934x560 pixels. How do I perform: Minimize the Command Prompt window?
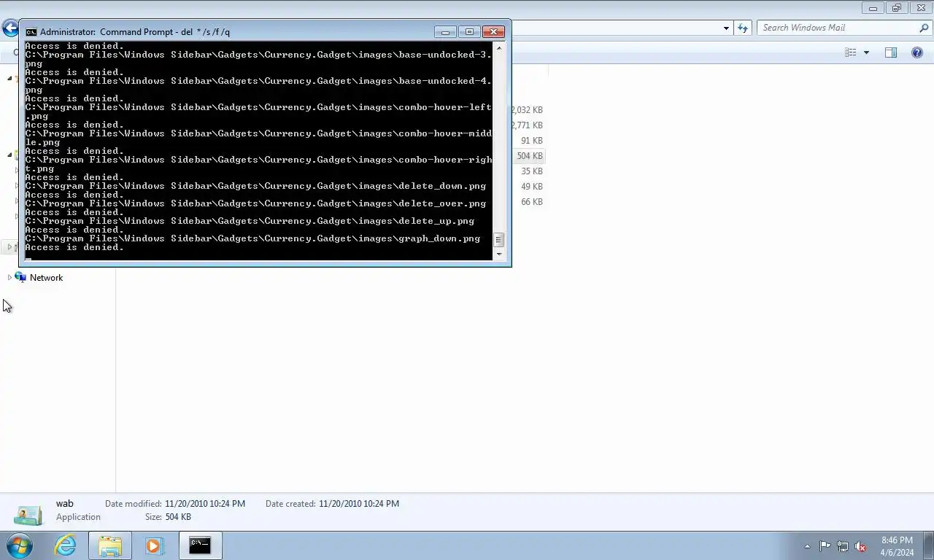(x=445, y=32)
